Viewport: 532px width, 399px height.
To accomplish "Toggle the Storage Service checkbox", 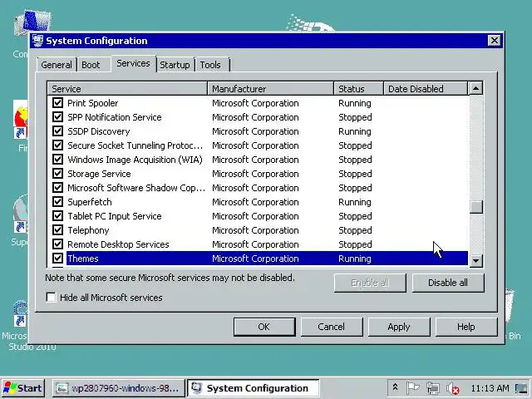I will click(57, 174).
